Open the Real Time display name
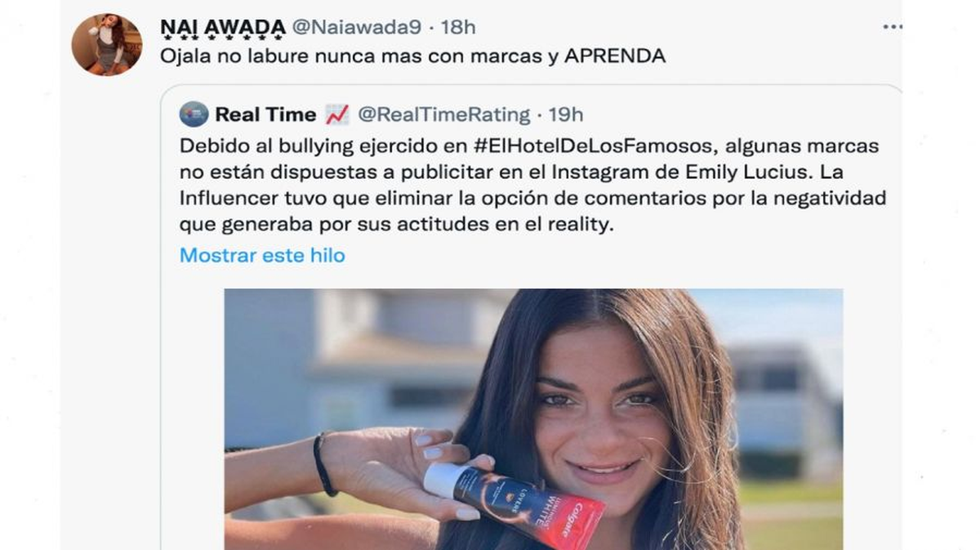The width and height of the screenshot is (980, 550). point(266,114)
